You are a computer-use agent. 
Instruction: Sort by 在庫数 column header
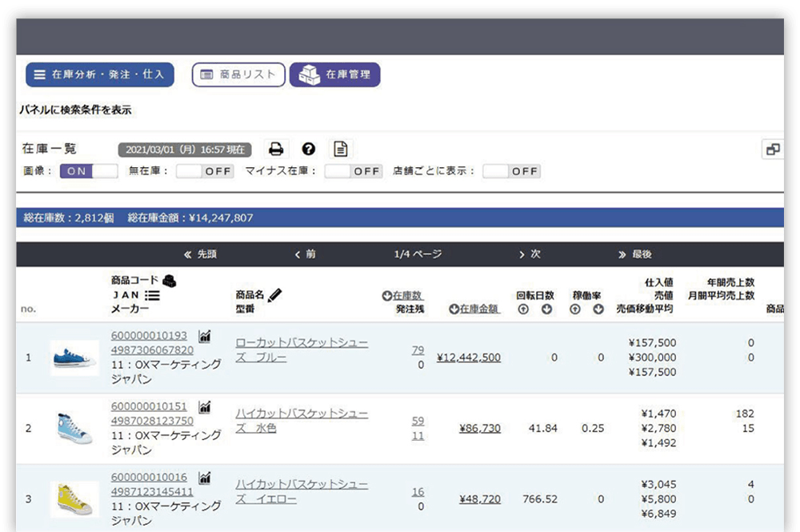pos(406,295)
